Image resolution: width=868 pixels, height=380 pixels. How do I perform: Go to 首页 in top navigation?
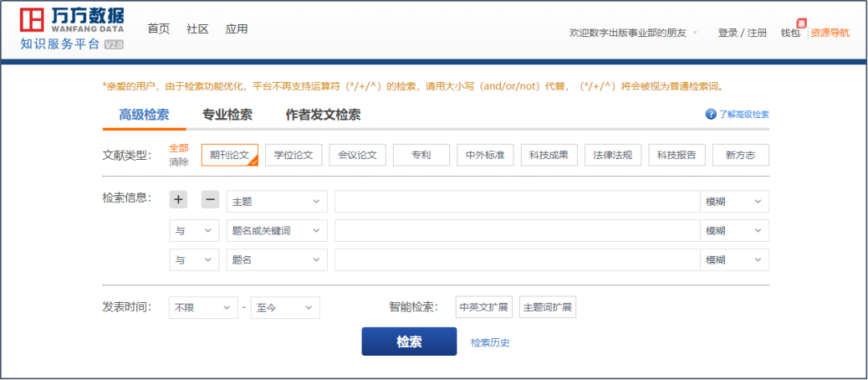click(158, 29)
